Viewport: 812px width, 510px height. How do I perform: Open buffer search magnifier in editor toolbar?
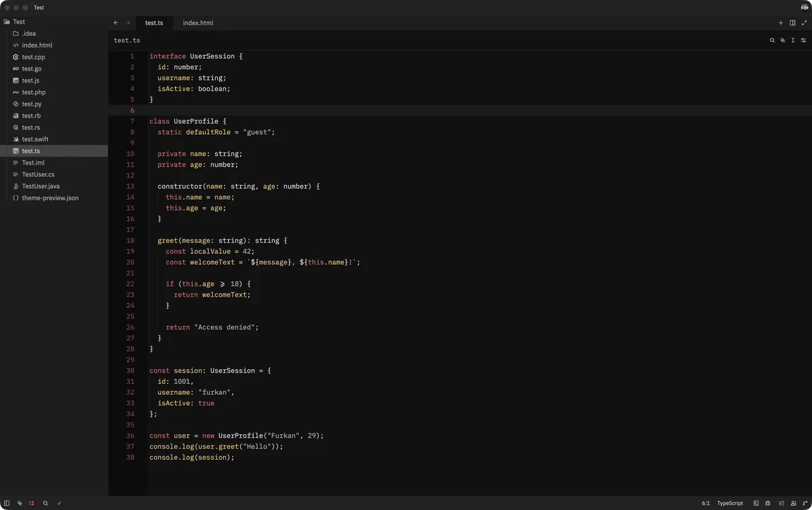[772, 40]
